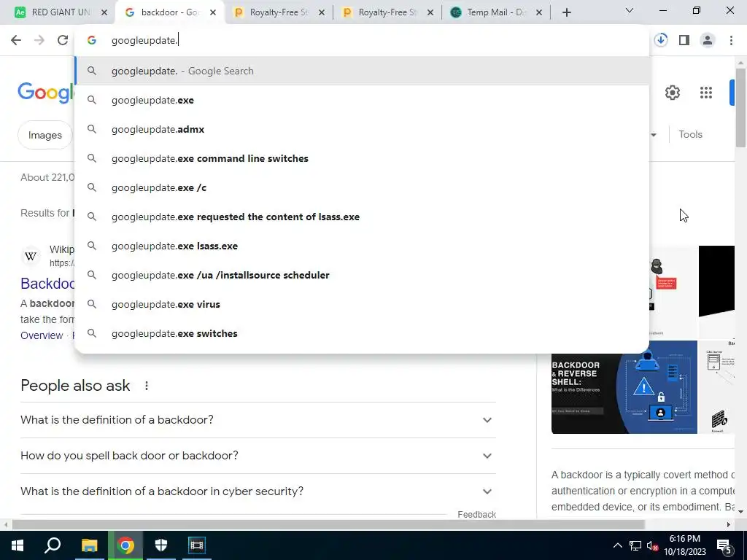747x560 pixels.
Task: Expand 'How do you spell back door or backdoor?'
Action: point(258,456)
